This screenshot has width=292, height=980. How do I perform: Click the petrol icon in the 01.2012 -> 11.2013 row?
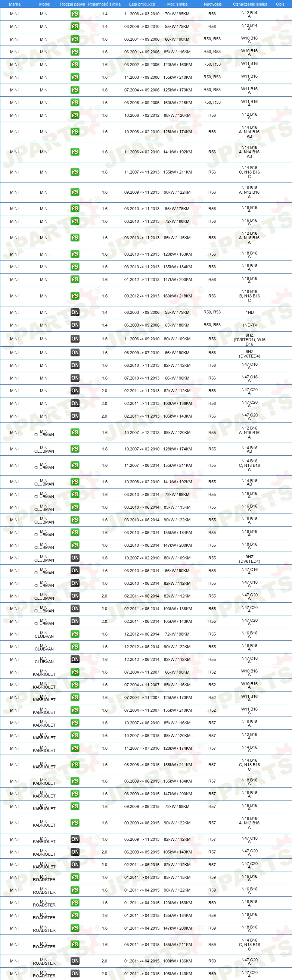(75, 280)
